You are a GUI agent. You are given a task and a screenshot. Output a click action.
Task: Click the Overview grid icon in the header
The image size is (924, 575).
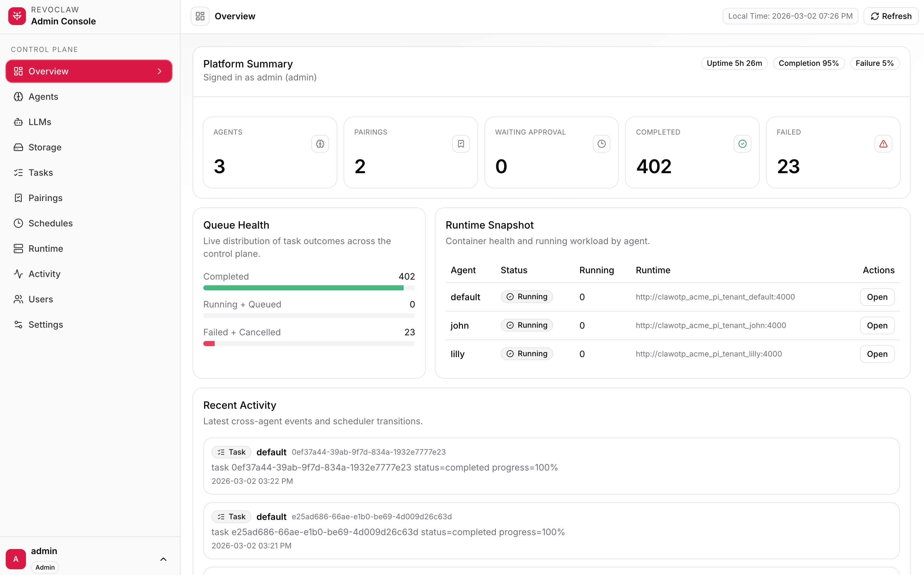(200, 16)
